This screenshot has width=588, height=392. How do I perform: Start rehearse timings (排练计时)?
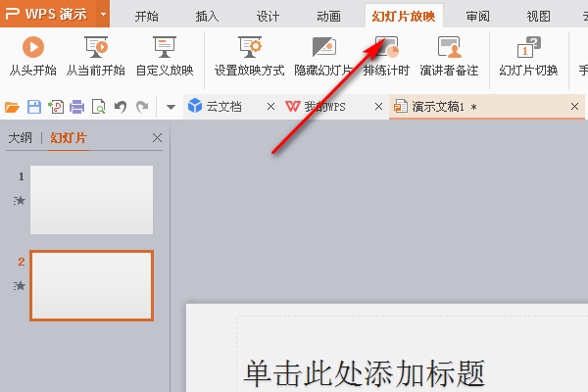(386, 57)
